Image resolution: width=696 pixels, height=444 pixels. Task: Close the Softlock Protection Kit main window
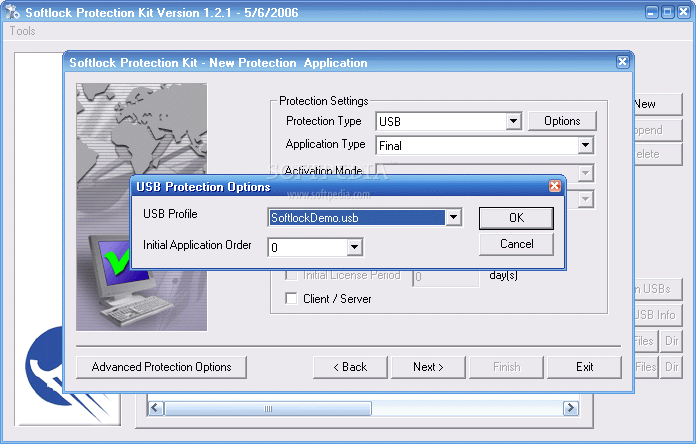point(684,12)
